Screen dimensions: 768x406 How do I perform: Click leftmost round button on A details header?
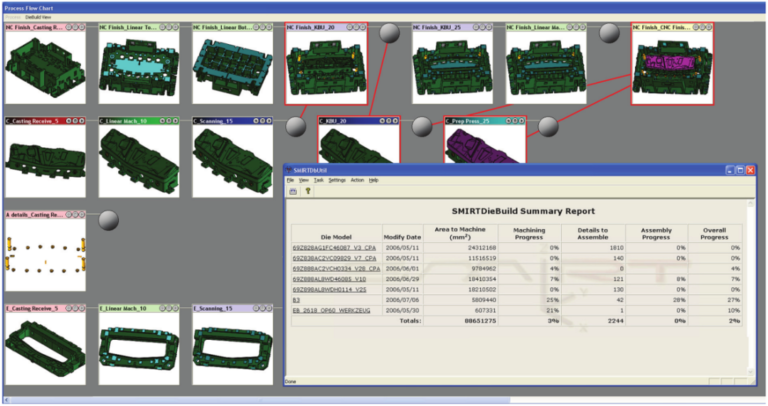pyautogui.click(x=69, y=215)
